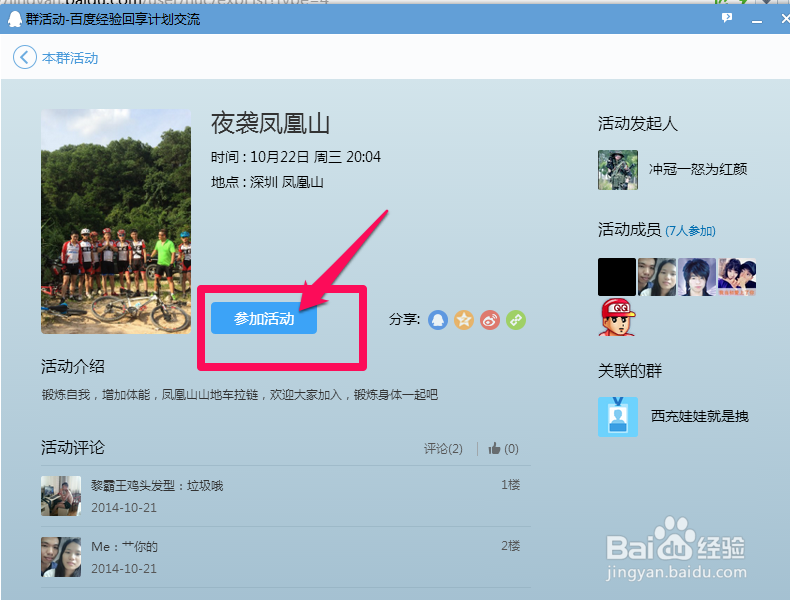Screen dimensions: 790x600
Task: Click the black member avatar
Action: 617,277
